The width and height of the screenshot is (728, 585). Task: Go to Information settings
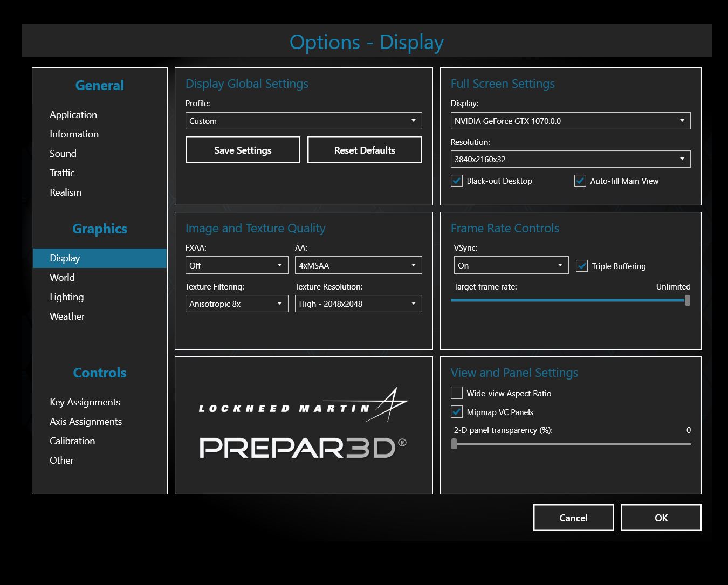coord(74,134)
